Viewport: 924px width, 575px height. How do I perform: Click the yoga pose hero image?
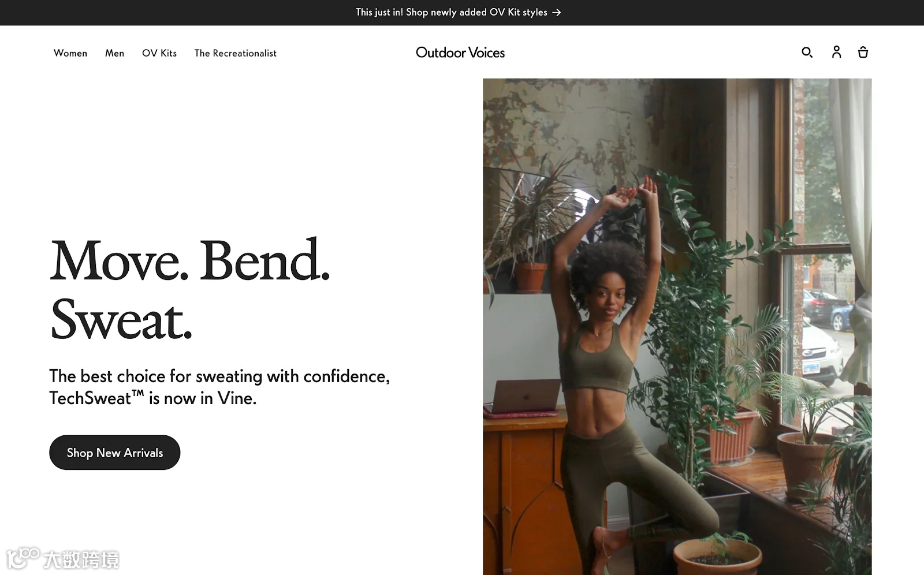(677, 326)
